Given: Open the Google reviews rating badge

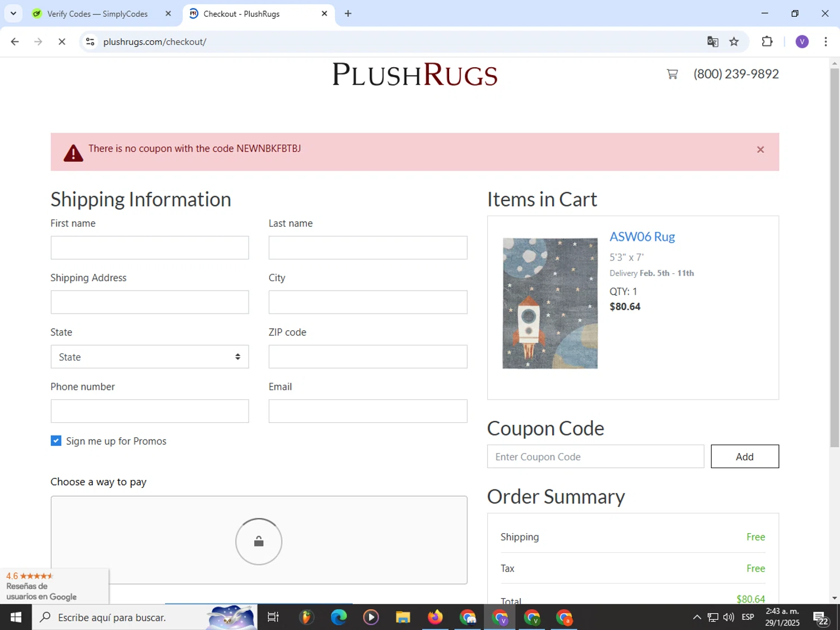Looking at the screenshot, I should coord(54,586).
